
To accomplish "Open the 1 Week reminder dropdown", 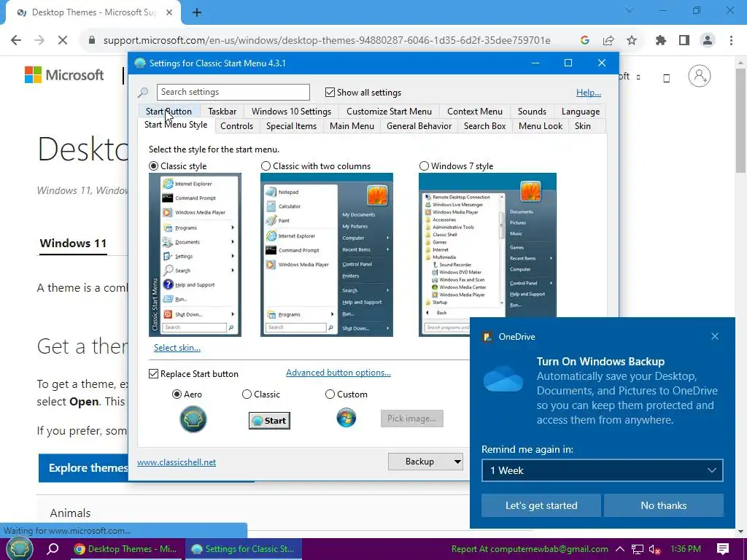I will (x=602, y=470).
